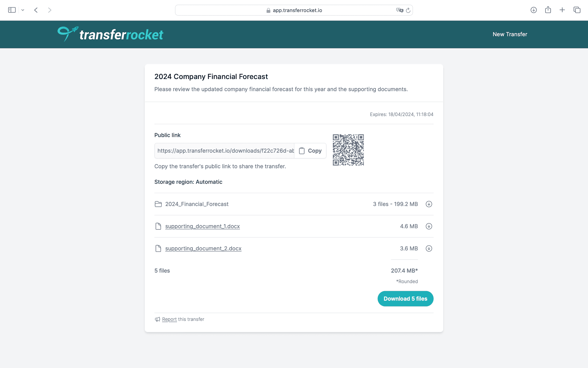Expand the sidebar options chevron
This screenshot has width=588, height=368.
click(23, 10)
